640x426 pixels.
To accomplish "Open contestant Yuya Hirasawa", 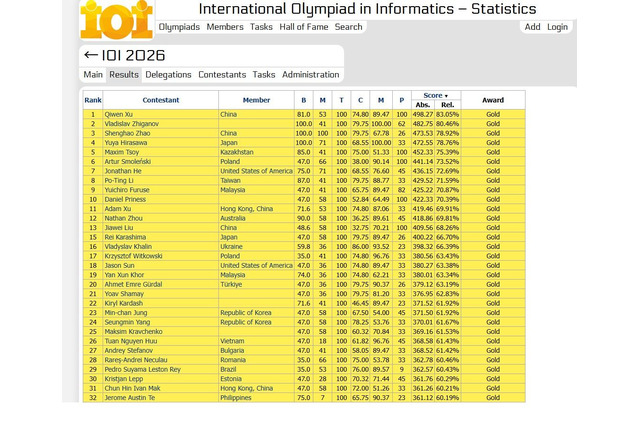I will coord(126,142).
